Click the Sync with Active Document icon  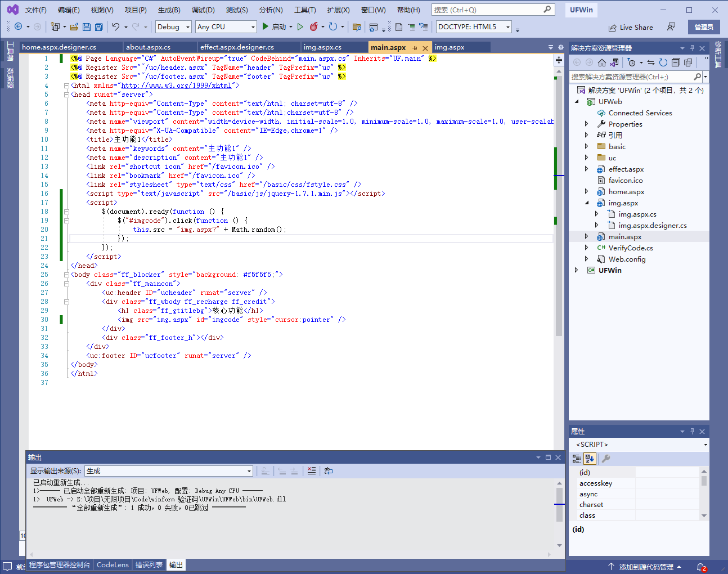coord(651,62)
